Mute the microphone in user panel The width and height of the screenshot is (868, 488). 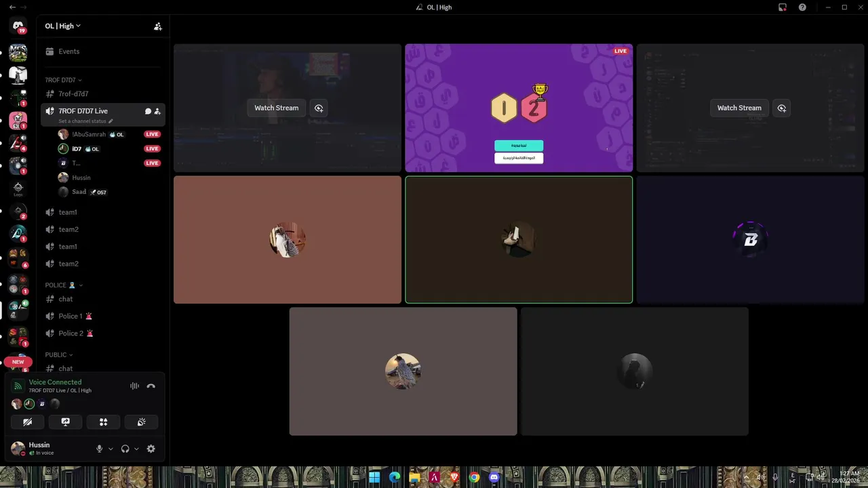pyautogui.click(x=99, y=449)
